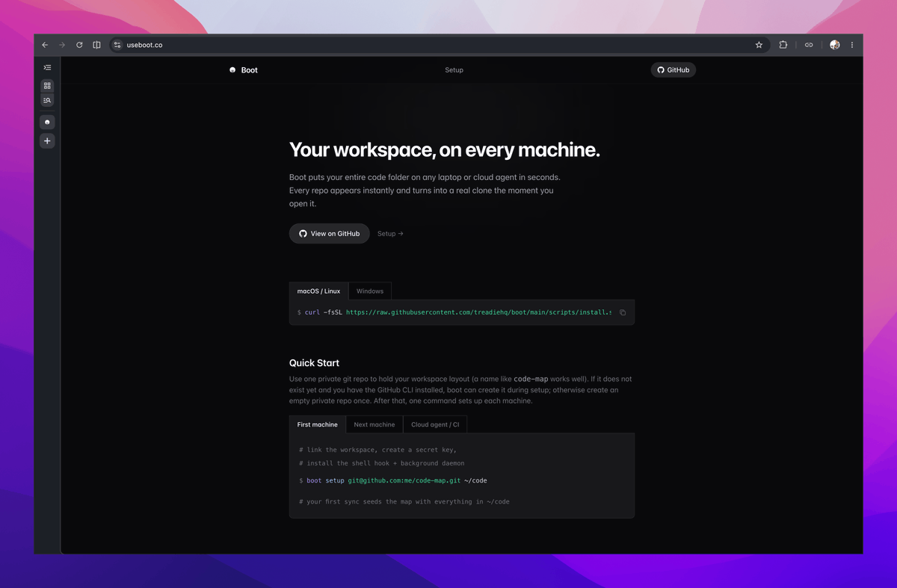Click the curl install command text
The width and height of the screenshot is (897, 588).
coord(457,312)
